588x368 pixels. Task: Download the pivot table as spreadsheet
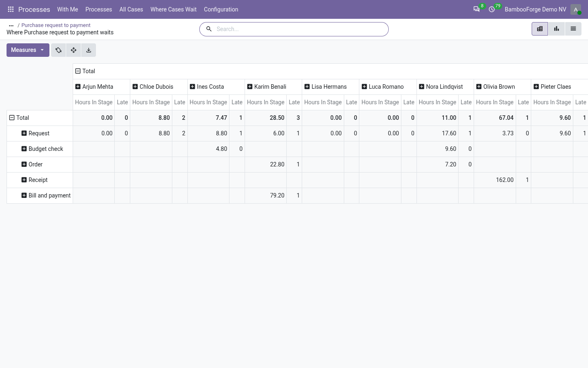pos(89,50)
